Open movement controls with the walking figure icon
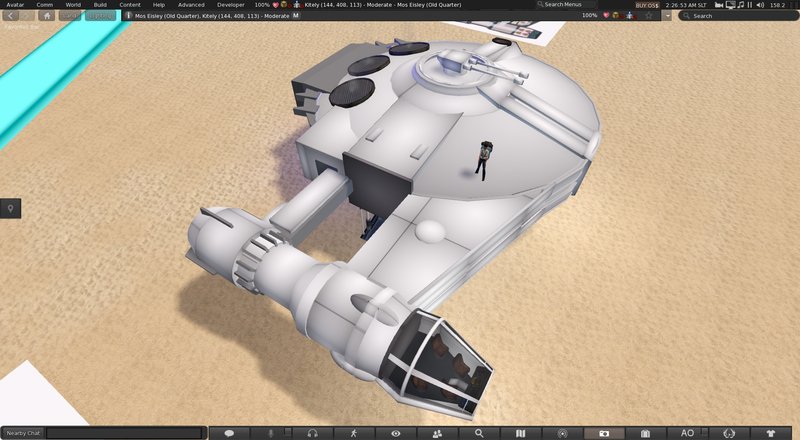 (x=354, y=433)
